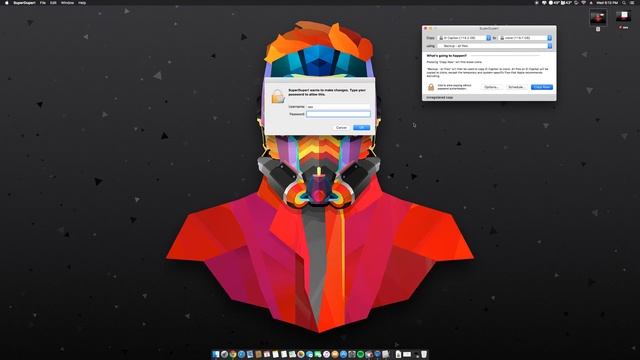640x360 pixels.
Task: Confirm the password dialog with OK
Action: tap(362, 128)
